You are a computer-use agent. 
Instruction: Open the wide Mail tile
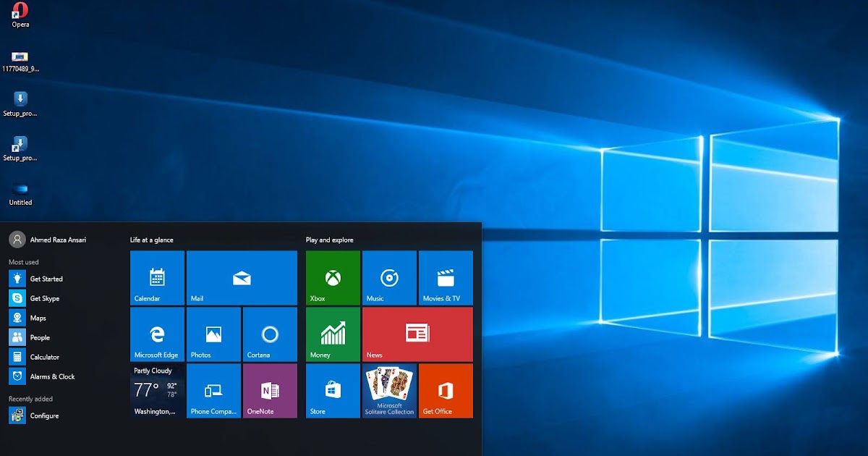[x=242, y=278]
